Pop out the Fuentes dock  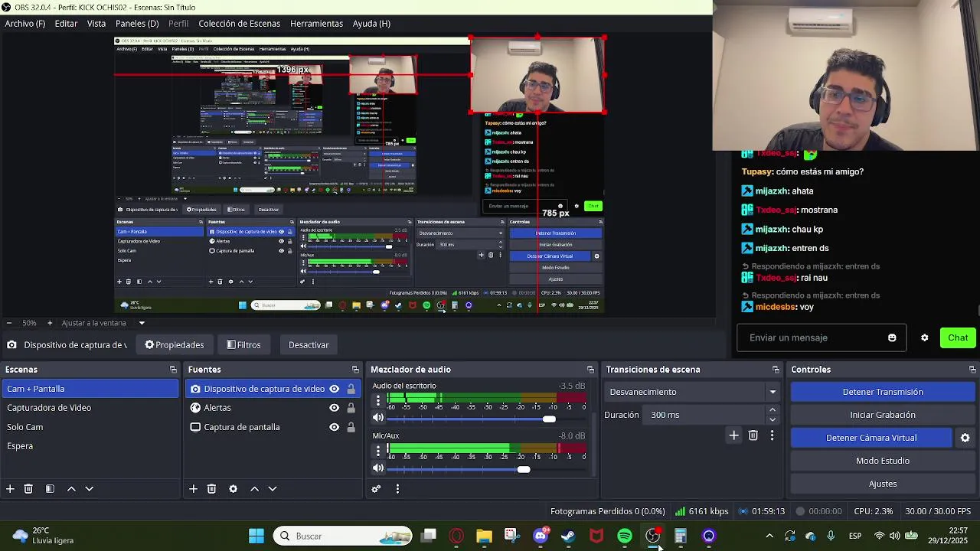coord(355,370)
